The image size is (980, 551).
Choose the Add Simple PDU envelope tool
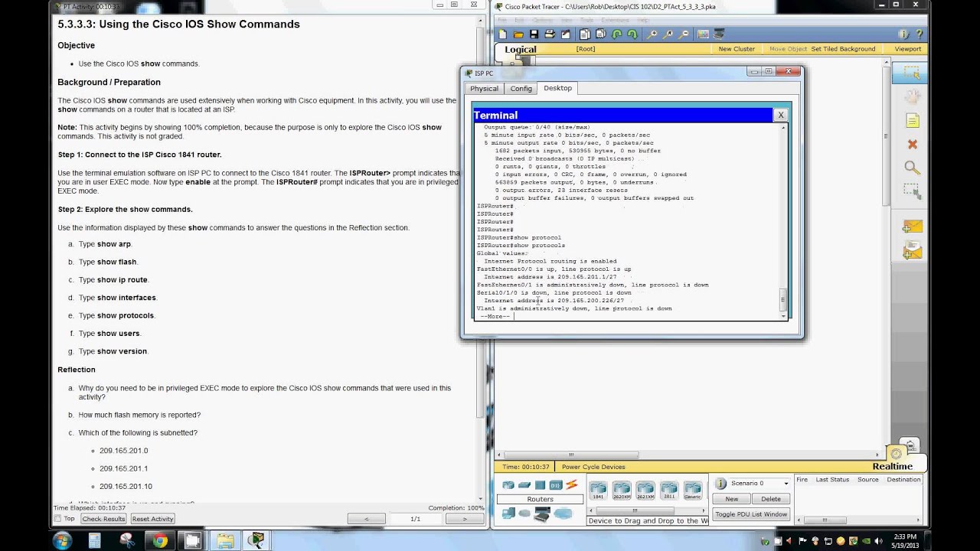(912, 227)
